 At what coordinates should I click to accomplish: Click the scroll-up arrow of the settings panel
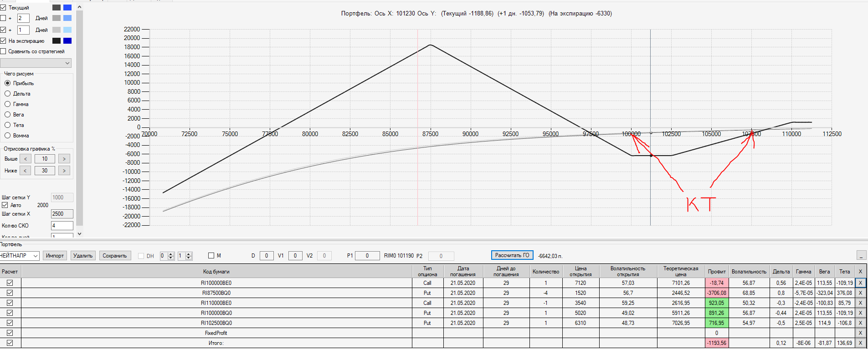80,7
